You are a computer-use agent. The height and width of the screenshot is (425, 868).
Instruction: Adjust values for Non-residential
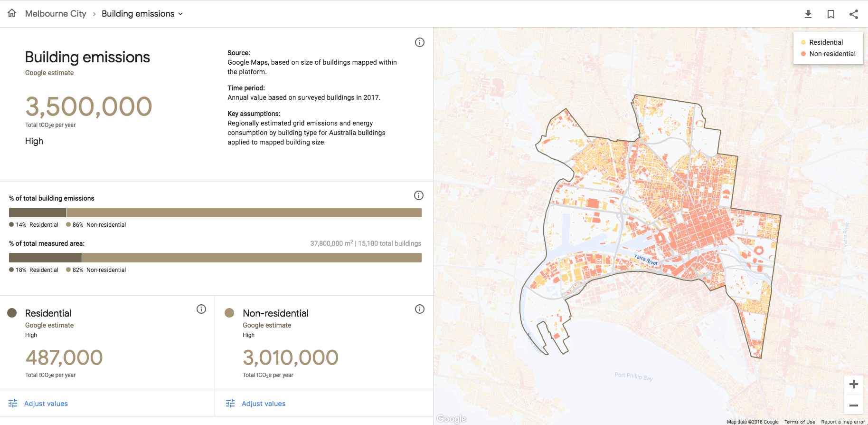coord(256,404)
